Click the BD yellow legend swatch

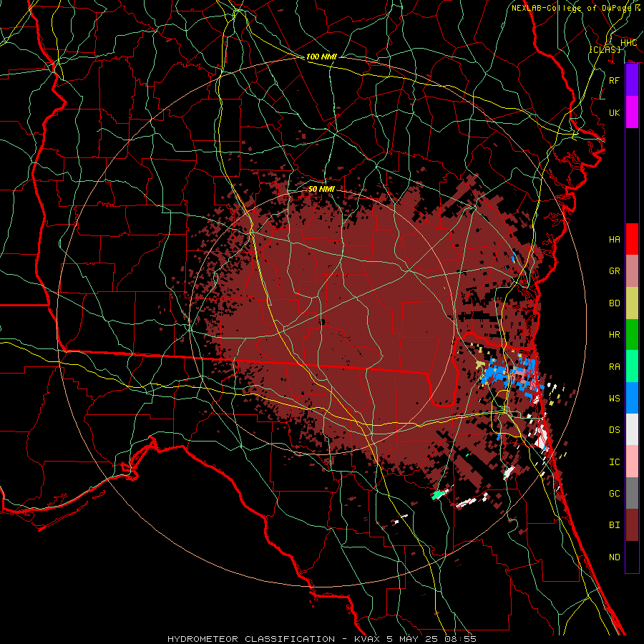632,303
